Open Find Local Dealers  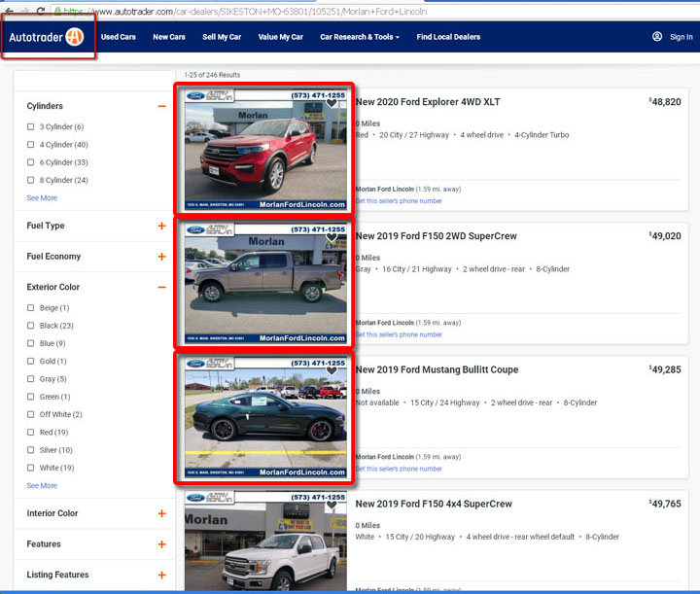(x=448, y=37)
